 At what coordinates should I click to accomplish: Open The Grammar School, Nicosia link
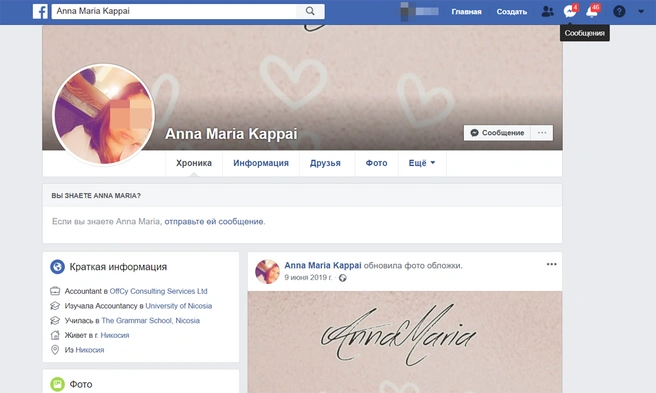[151, 321]
